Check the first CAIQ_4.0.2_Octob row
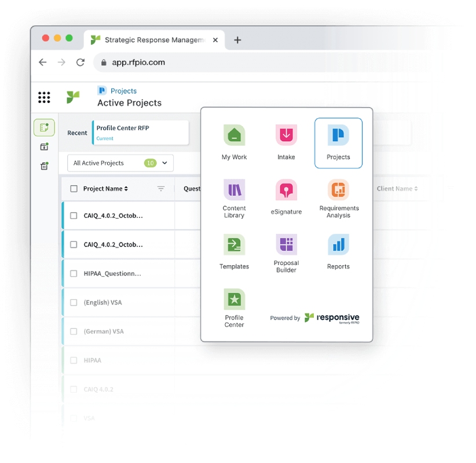The height and width of the screenshot is (463, 476). click(x=74, y=215)
